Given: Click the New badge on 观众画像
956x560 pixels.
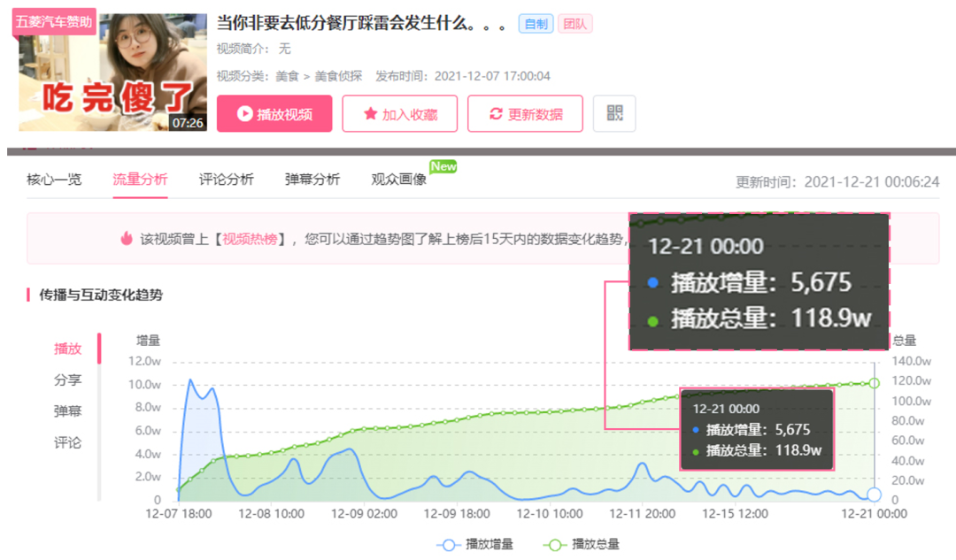Looking at the screenshot, I should click(443, 166).
